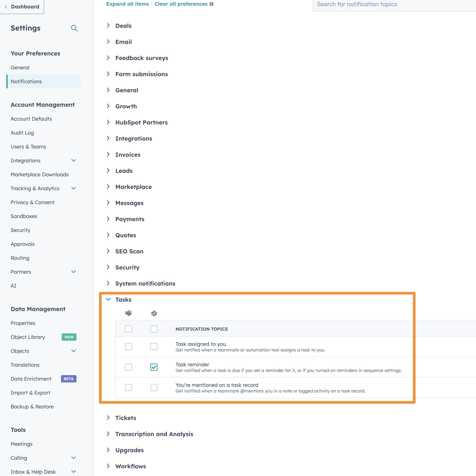
Task: Click info icon beside Clear all preferences
Action: (x=211, y=4)
